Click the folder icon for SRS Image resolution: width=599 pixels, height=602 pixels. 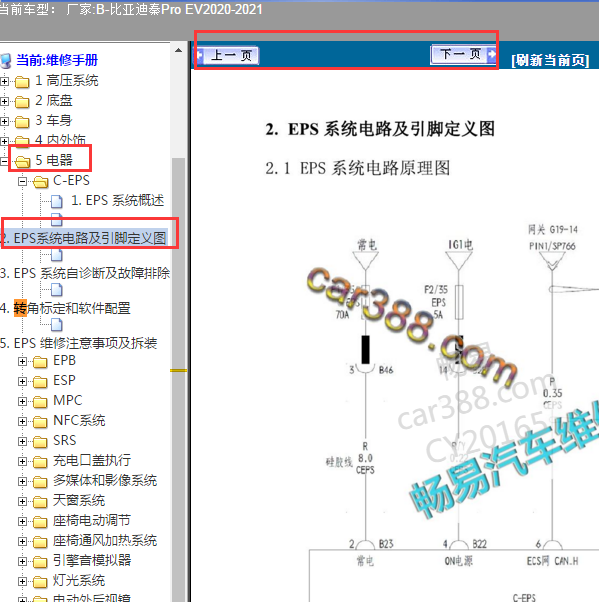pos(40,442)
